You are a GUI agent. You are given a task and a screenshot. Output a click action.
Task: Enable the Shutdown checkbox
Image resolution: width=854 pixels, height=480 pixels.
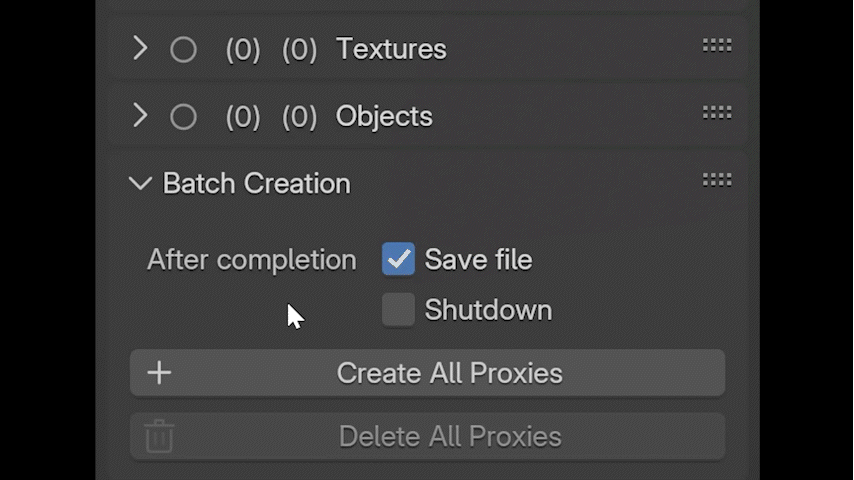(x=398, y=310)
